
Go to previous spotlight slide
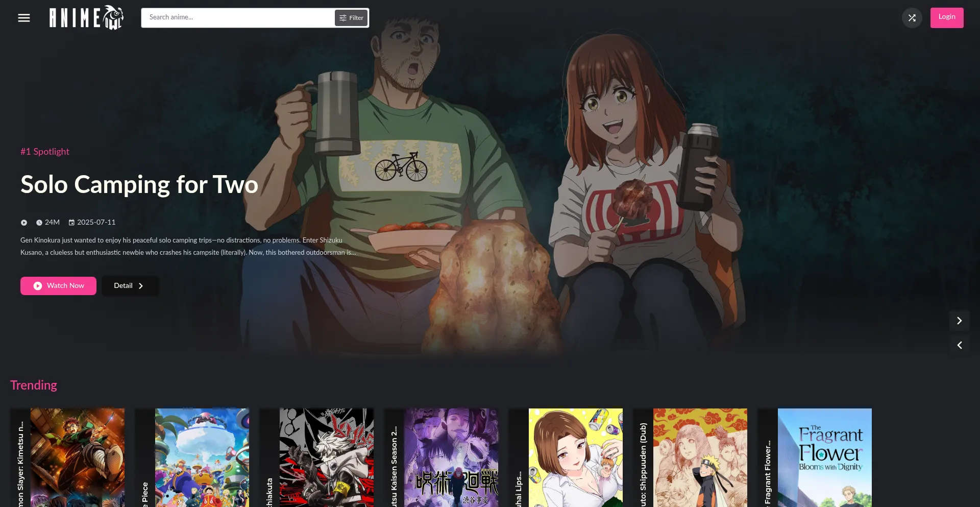[x=959, y=346]
